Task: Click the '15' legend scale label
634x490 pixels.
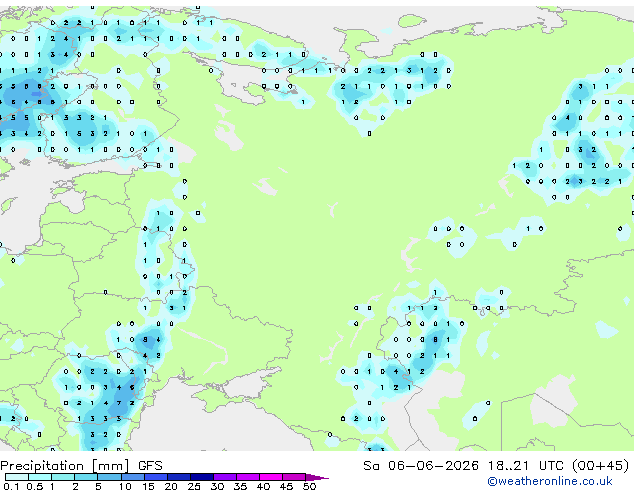Action: click(148, 486)
